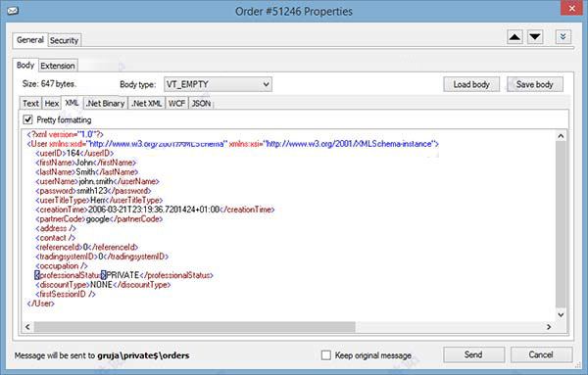Click the creationTime value line

pos(155,210)
